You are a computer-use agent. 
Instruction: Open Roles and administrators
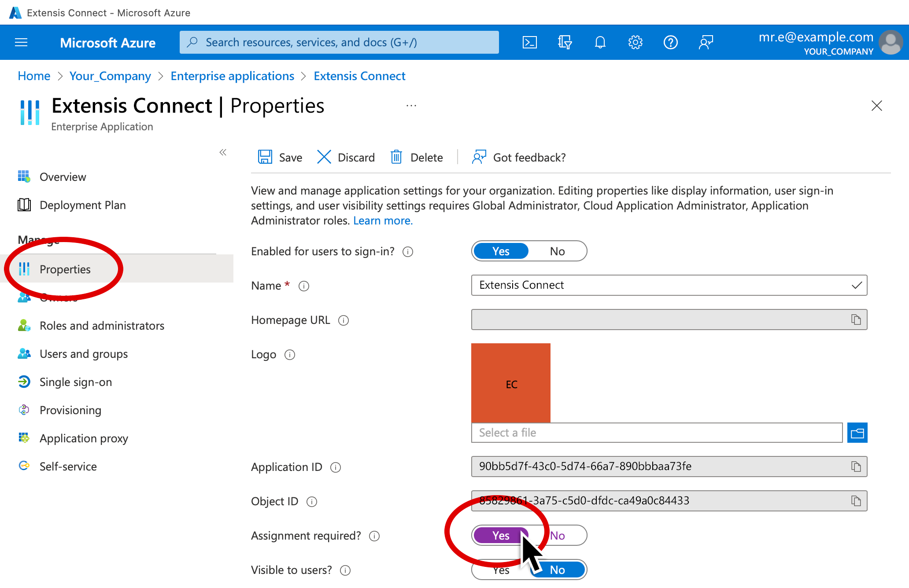pos(102,326)
